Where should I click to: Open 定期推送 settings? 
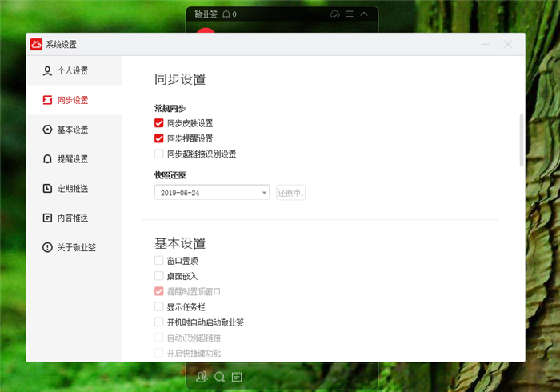pos(74,189)
